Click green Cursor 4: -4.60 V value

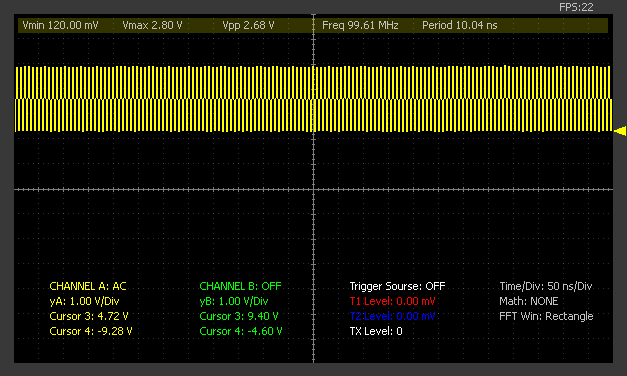(x=241, y=331)
